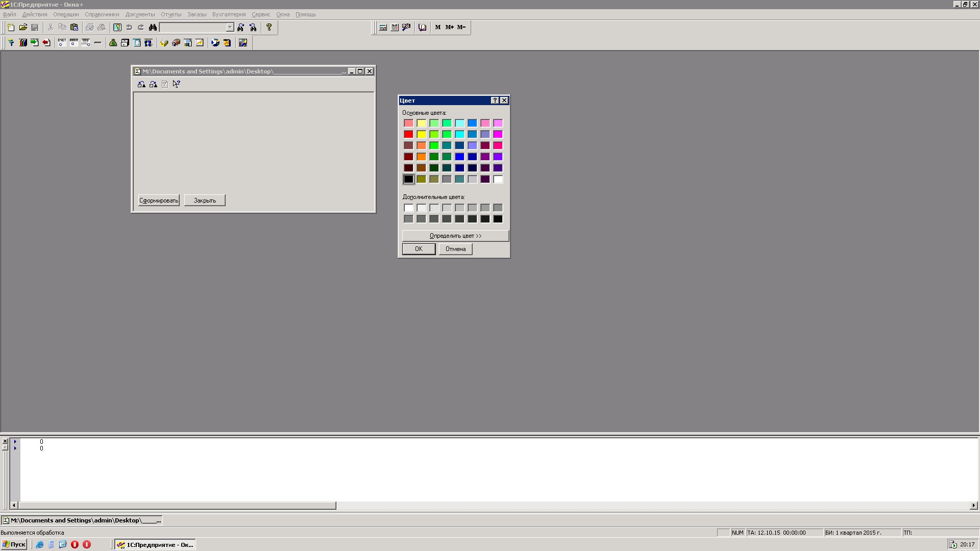Viewport: 980px width, 551px height.
Task: Click the Open file folder icon
Action: [x=23, y=28]
